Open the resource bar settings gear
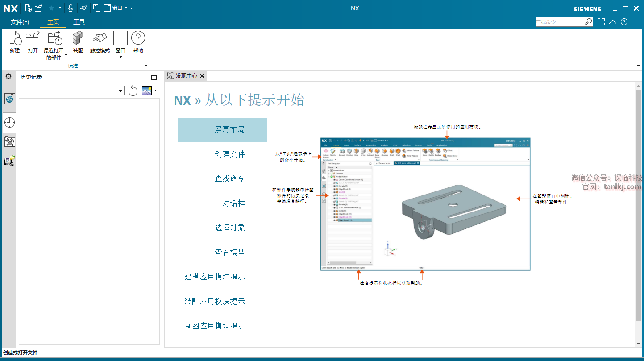 [x=8, y=77]
